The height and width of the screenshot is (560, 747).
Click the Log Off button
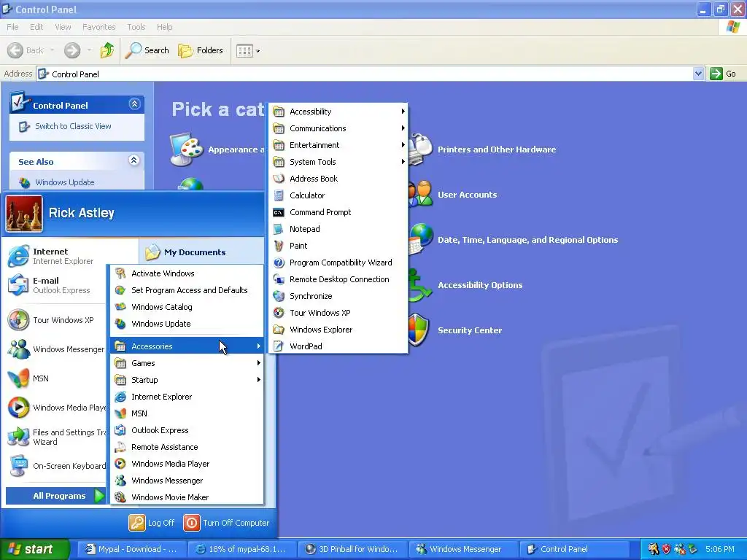pos(152,522)
